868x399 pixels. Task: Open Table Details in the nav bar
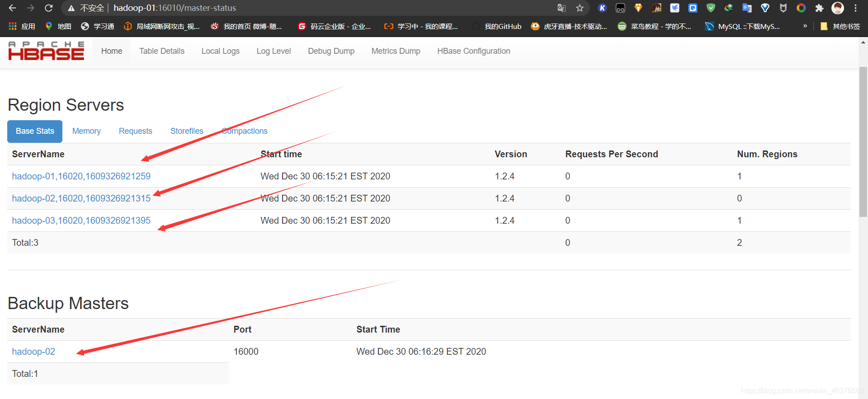pos(162,51)
